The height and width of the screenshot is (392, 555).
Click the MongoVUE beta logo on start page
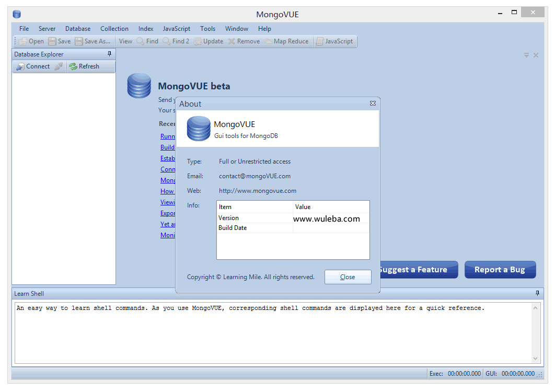pyautogui.click(x=139, y=86)
